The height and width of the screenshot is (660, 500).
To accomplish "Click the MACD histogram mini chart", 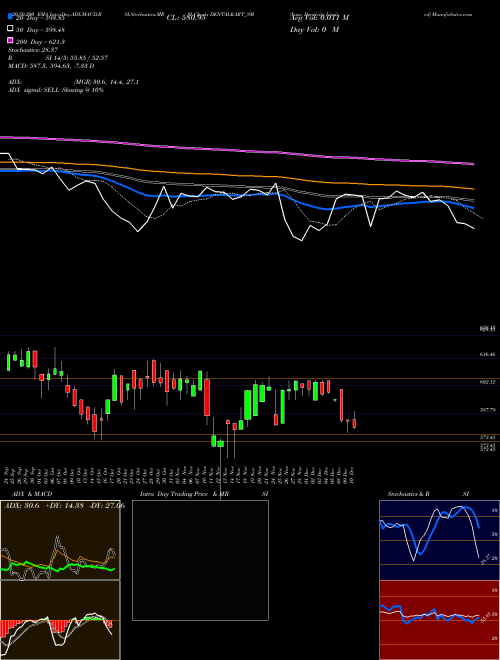I will [x=60, y=620].
